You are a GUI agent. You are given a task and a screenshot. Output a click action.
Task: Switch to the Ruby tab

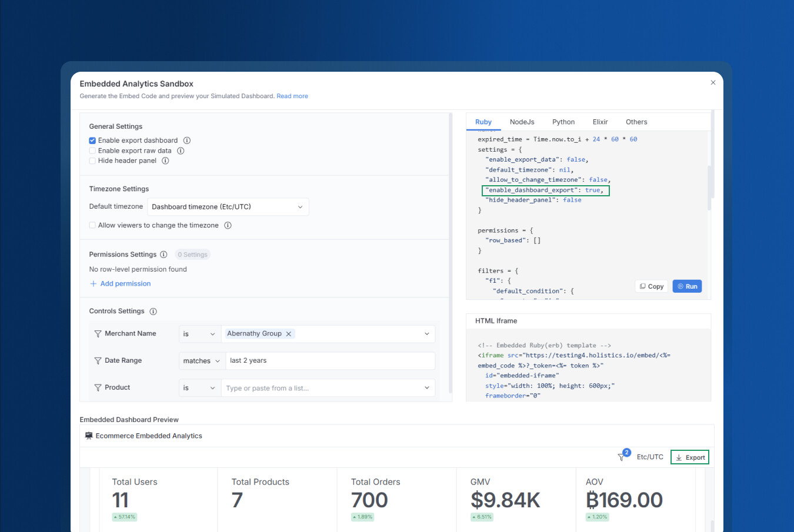[x=483, y=122]
